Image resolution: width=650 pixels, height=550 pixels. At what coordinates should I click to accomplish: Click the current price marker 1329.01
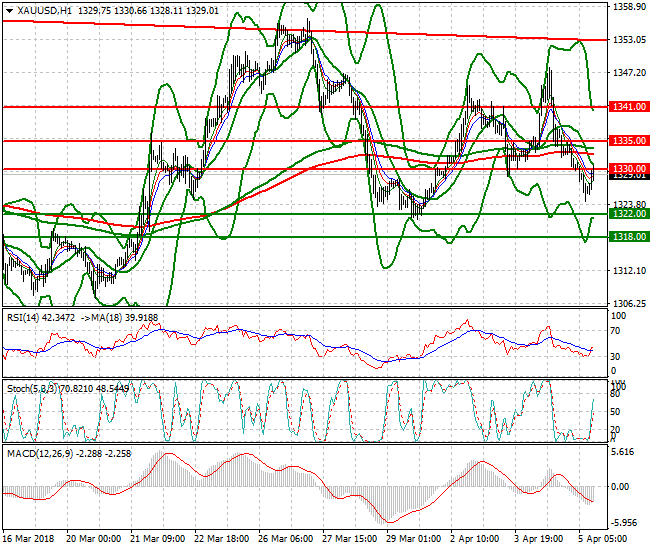point(625,176)
